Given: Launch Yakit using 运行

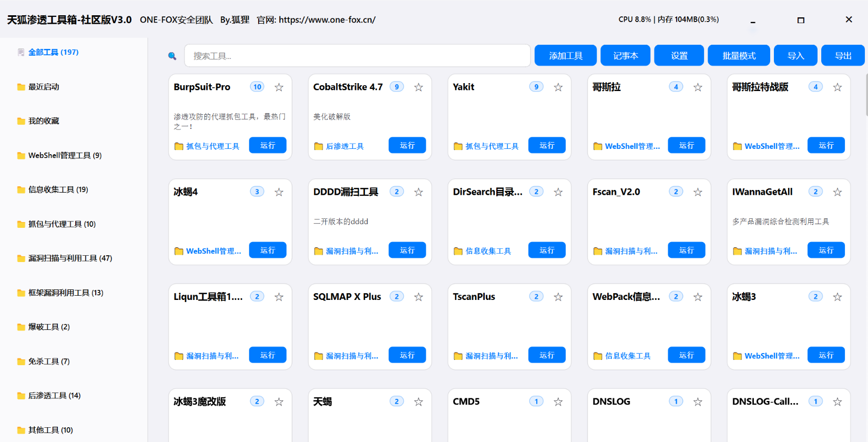Looking at the screenshot, I should click(547, 145).
